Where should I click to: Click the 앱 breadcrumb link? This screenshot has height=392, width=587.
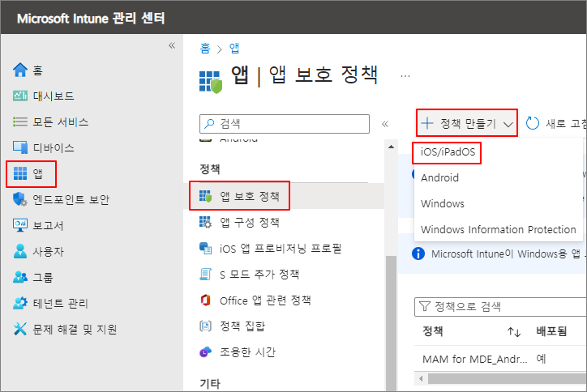234,48
